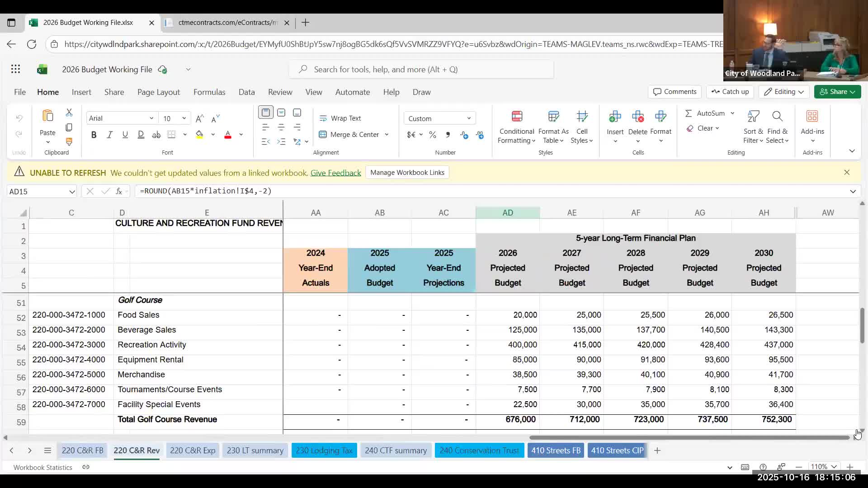Image resolution: width=868 pixels, height=488 pixels.
Task: Click the Give Feedback link
Action: pos(335,173)
